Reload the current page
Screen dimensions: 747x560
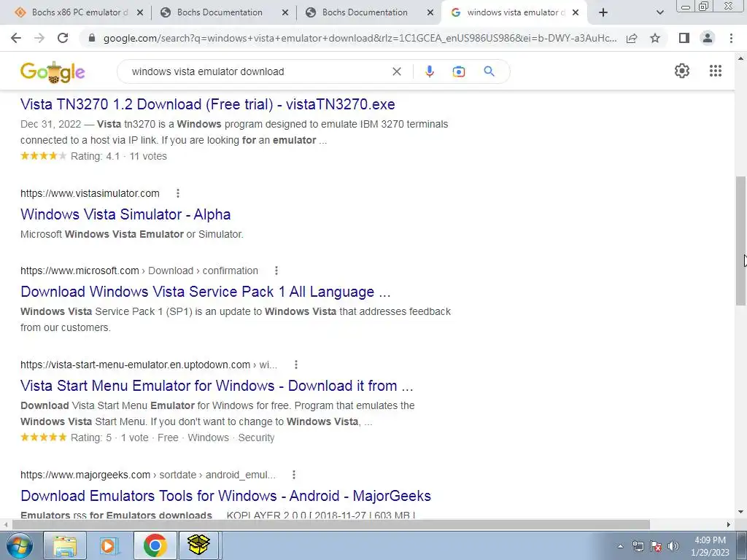(x=63, y=38)
